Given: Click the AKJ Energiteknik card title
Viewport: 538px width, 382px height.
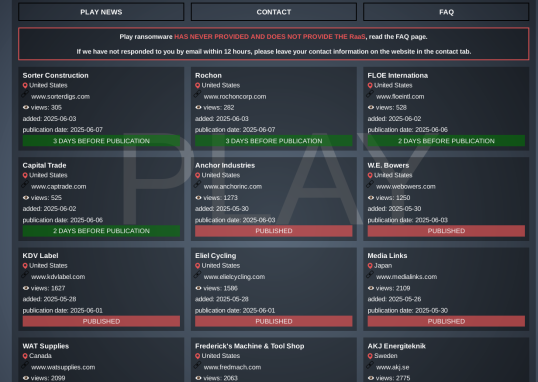Looking at the screenshot, I should point(397,346).
